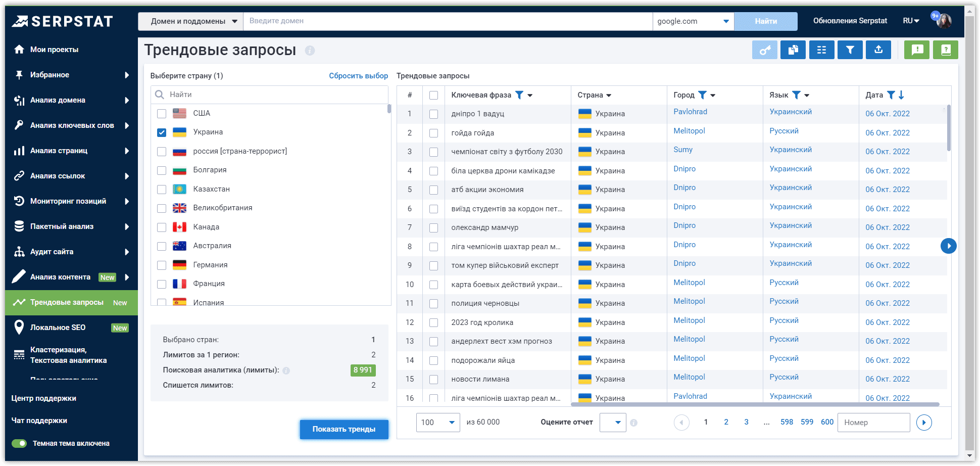Open the Обновления Serpstat link
Viewport: 980px width, 466px height.
(x=850, y=21)
